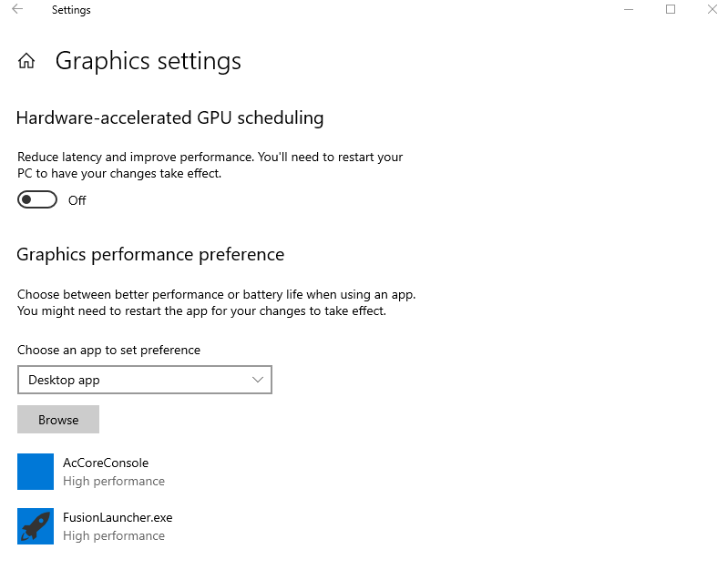Click the back arrow in Settings
This screenshot has height=580, width=728.
(x=17, y=10)
